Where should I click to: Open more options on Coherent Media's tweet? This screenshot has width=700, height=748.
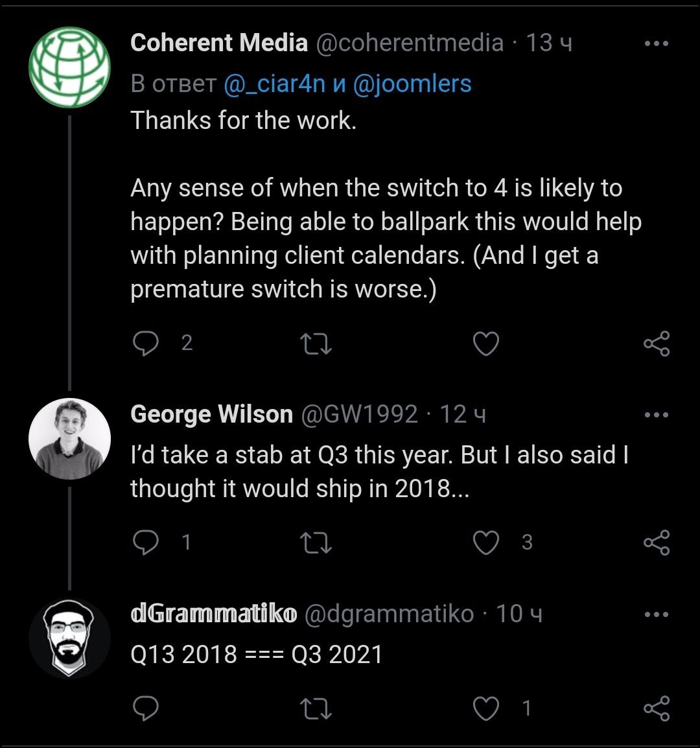(x=656, y=43)
